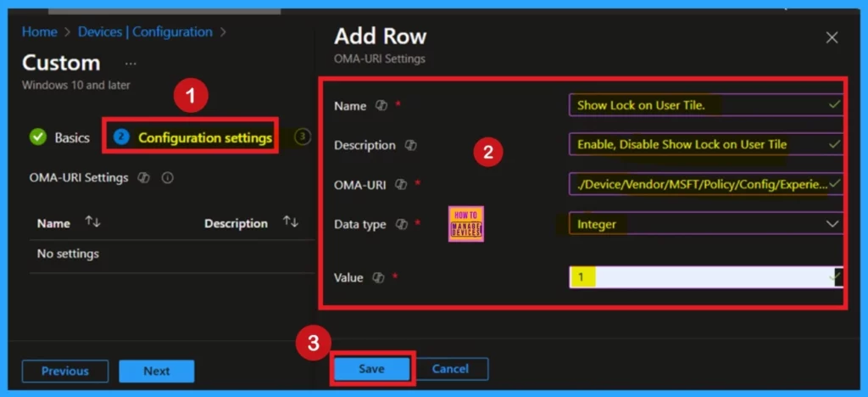The height and width of the screenshot is (397, 868).
Task: Click the Name field Copilot icon
Action: (381, 106)
